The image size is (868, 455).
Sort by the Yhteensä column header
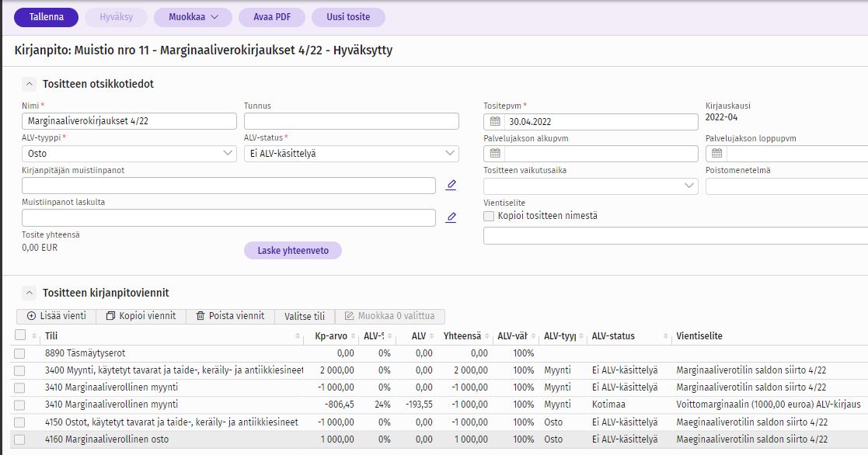click(x=463, y=336)
